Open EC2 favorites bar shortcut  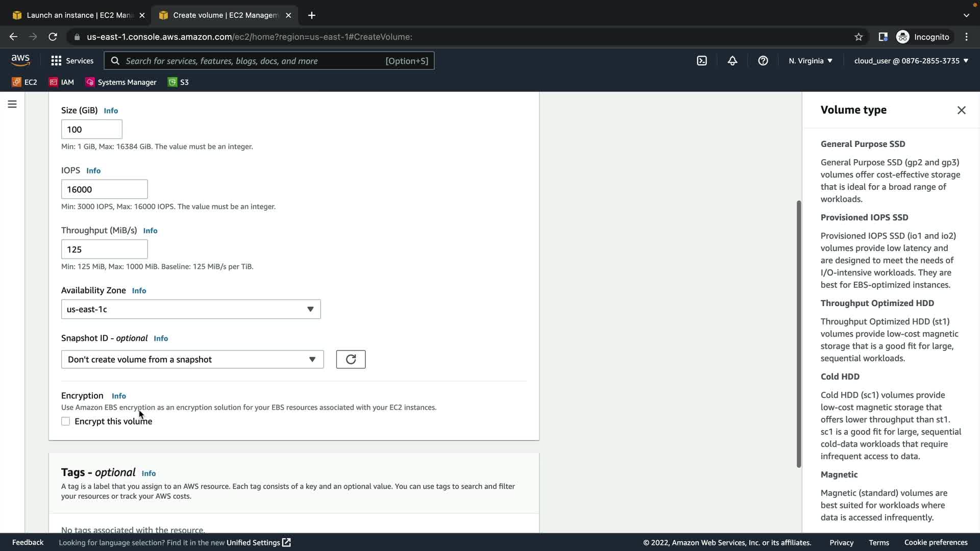(24, 82)
